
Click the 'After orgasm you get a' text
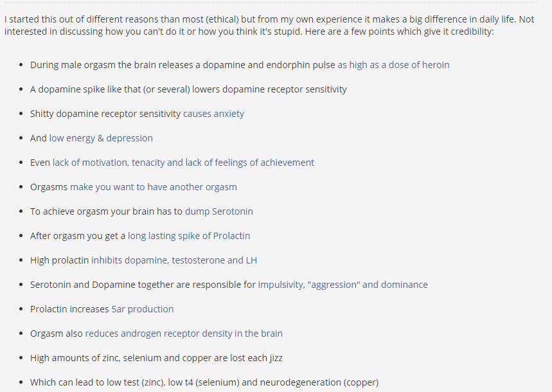pyautogui.click(x=78, y=236)
